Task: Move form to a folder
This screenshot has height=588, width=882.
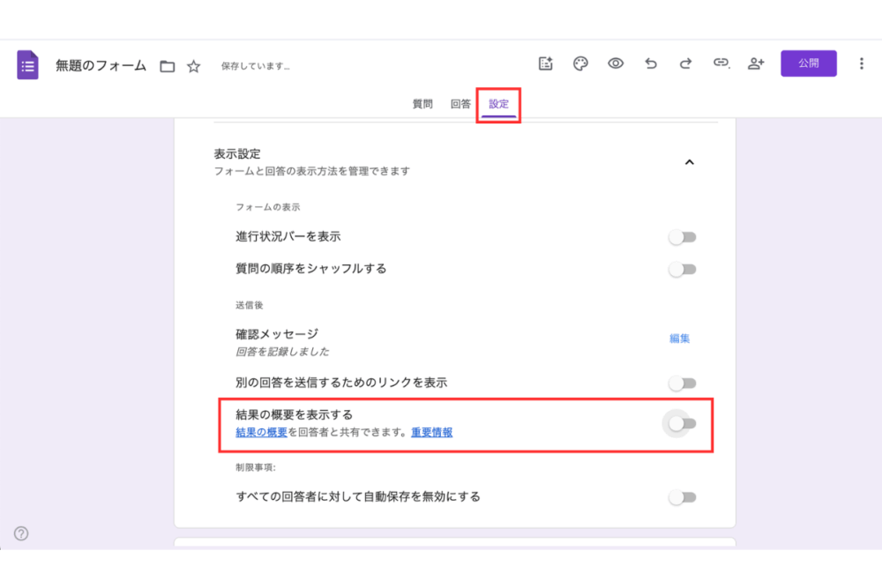Action: pyautogui.click(x=167, y=64)
